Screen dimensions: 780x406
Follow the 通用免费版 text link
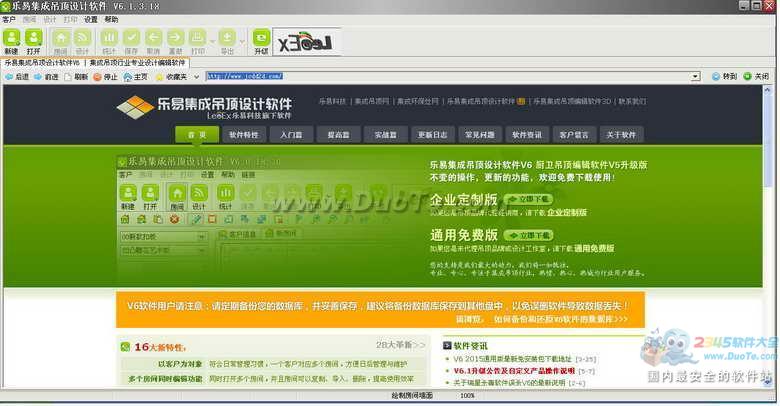[x=594, y=248]
